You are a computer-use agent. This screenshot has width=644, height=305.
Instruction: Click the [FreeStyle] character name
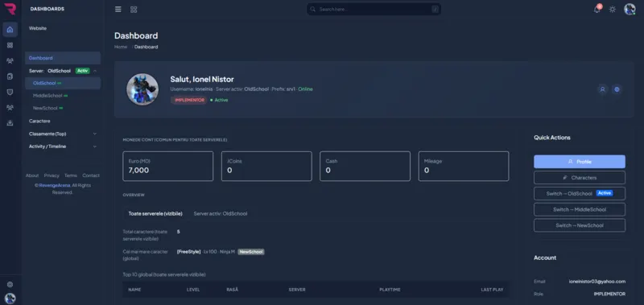[189, 252]
